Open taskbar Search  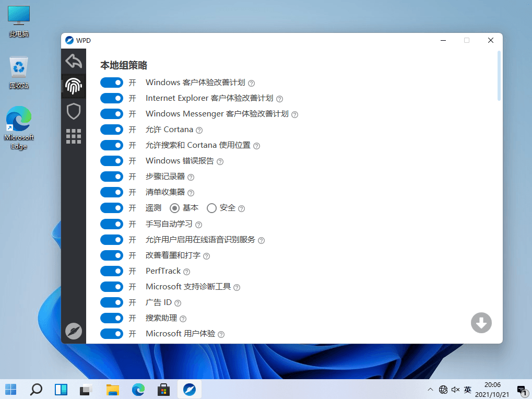pos(36,390)
